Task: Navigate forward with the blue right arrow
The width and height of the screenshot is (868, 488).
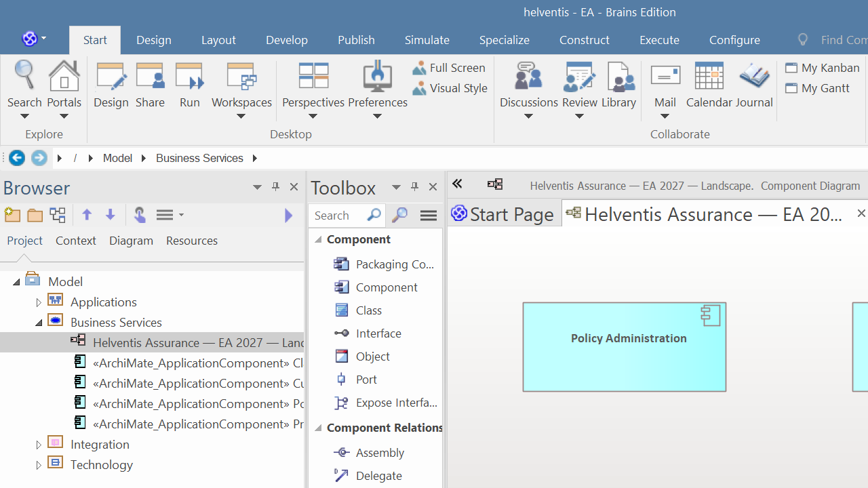Action: click(x=39, y=158)
